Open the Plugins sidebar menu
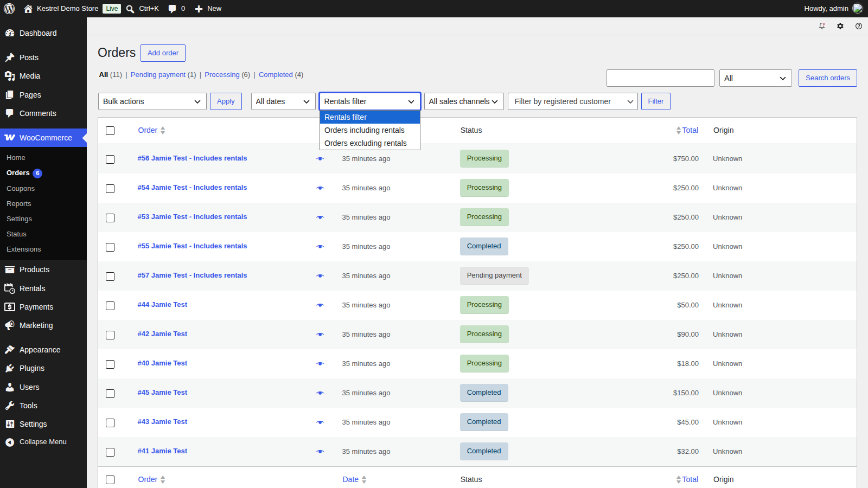The width and height of the screenshot is (868, 488). (43, 368)
